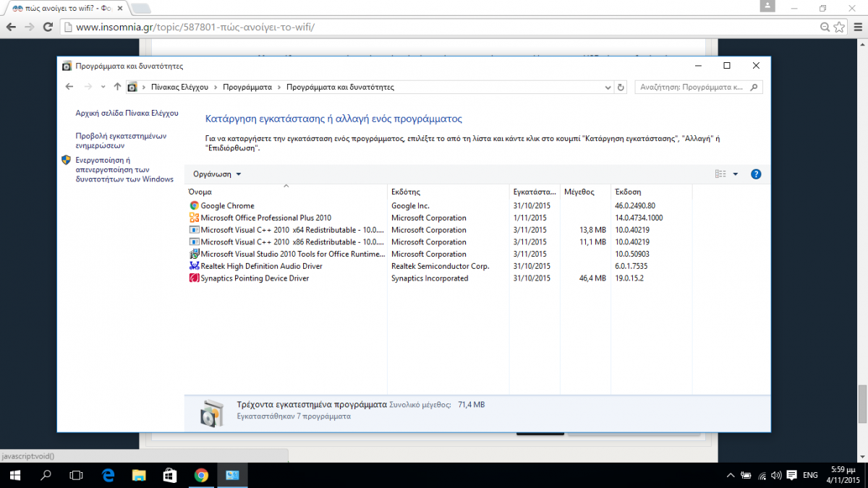Image resolution: width=868 pixels, height=488 pixels.
Task: Show hidden tray icons chevron
Action: tap(730, 475)
